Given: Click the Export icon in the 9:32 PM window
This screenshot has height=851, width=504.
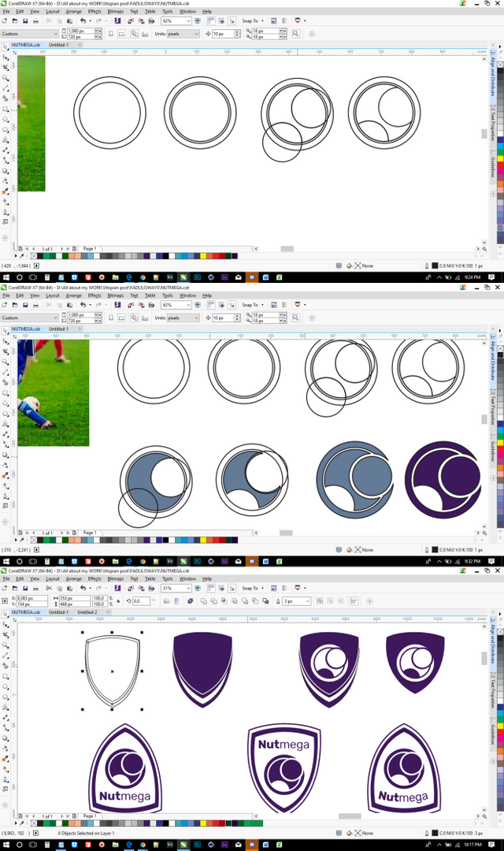Looking at the screenshot, I should coord(141,304).
